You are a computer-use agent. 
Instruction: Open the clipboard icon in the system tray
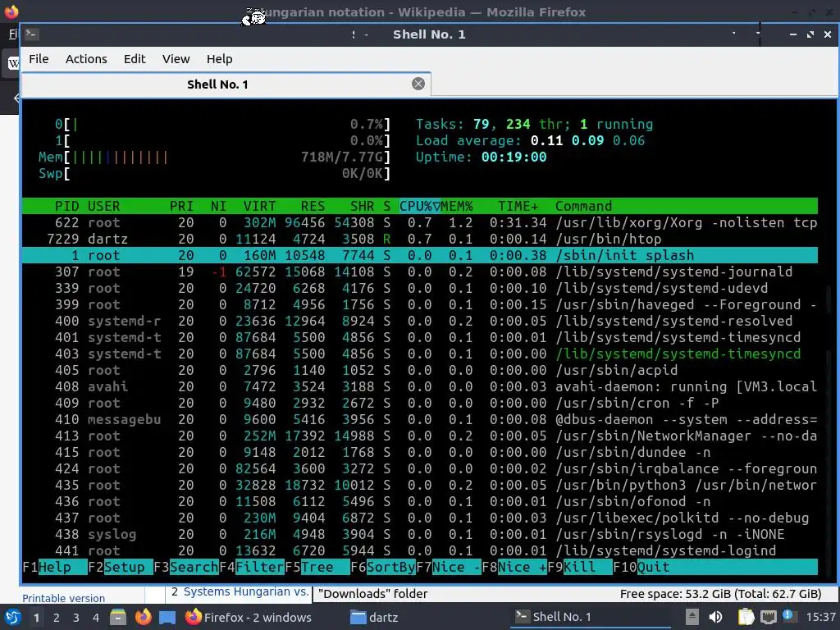[745, 617]
